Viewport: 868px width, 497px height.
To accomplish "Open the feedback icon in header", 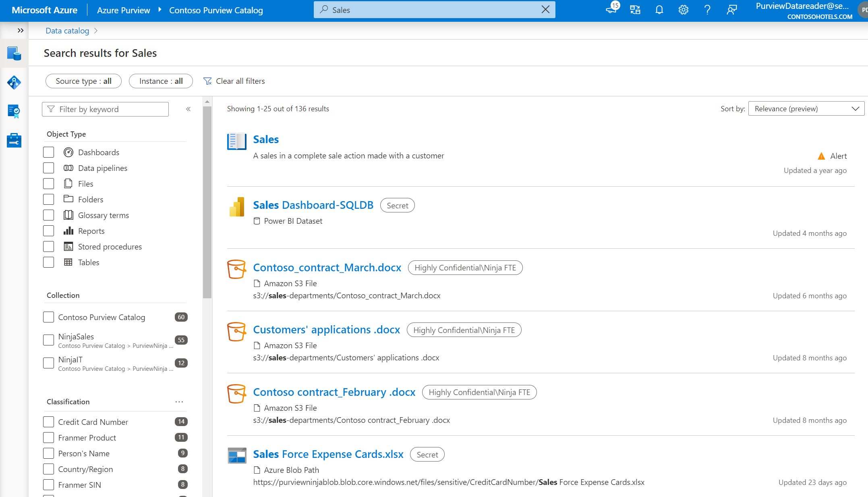I will point(731,10).
